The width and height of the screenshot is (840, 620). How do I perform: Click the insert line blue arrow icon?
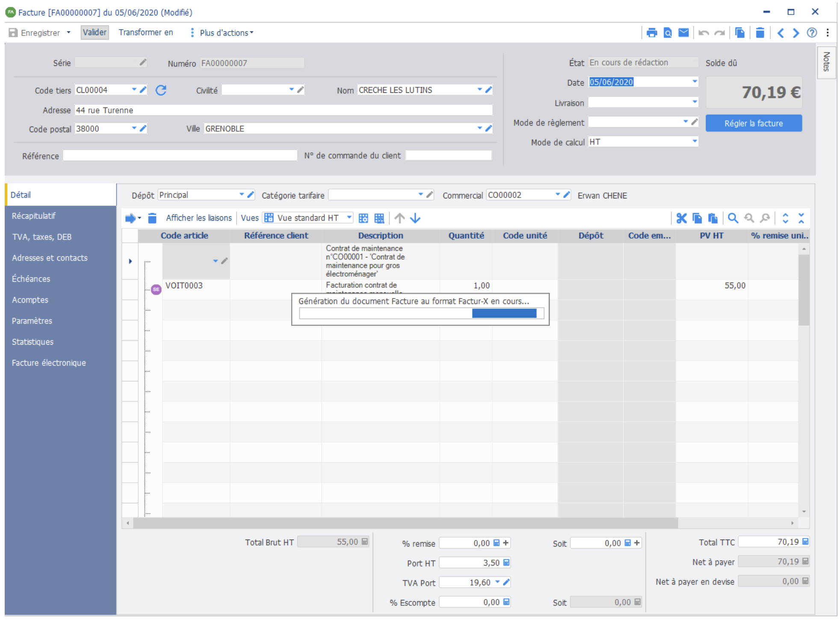pos(130,218)
